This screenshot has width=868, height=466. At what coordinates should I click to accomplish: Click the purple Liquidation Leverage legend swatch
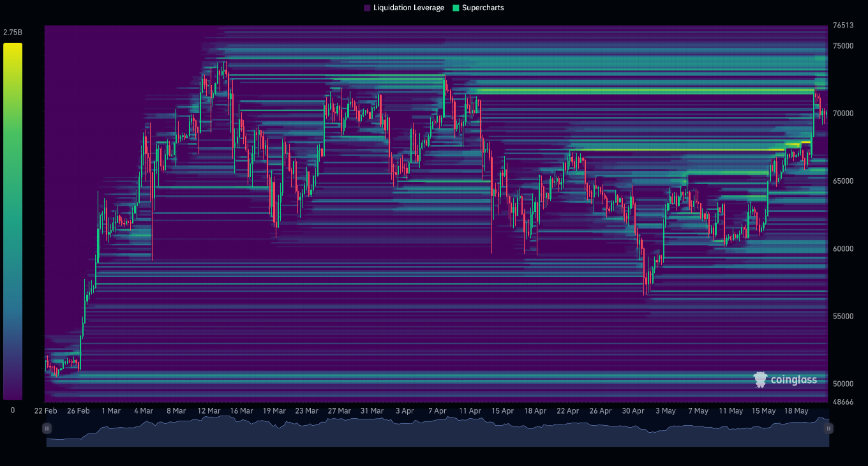[367, 8]
